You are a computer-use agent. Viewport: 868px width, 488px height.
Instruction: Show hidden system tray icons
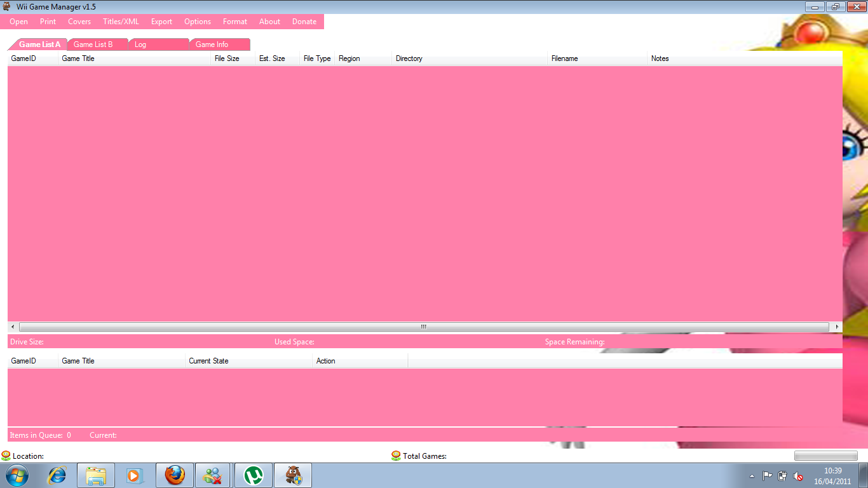752,476
